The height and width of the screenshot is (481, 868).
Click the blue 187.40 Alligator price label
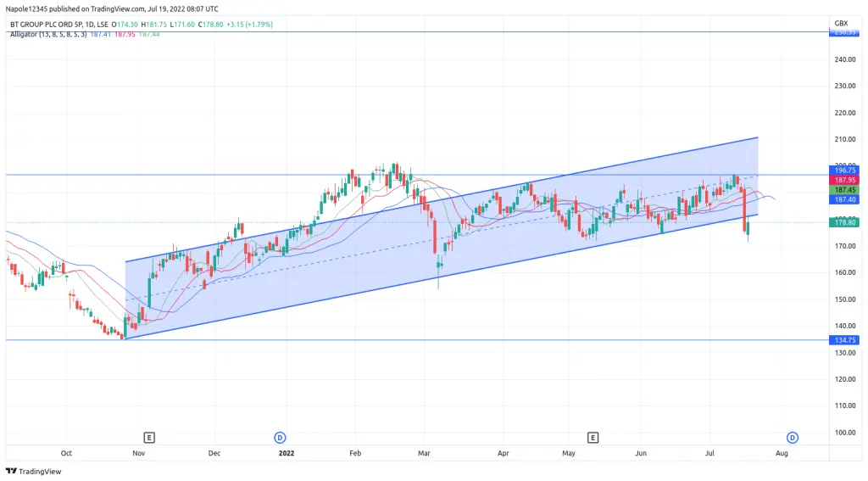pos(844,199)
